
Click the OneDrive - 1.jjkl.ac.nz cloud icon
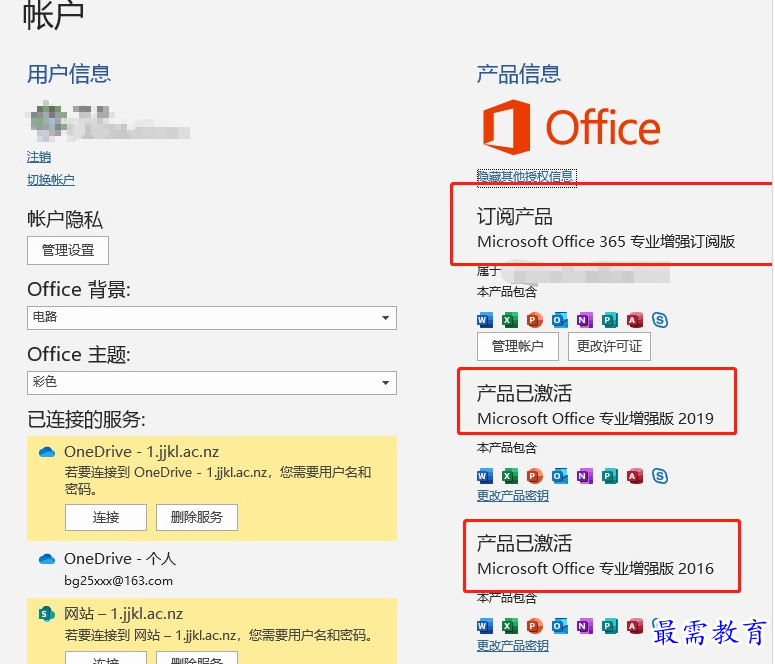pyautogui.click(x=47, y=452)
